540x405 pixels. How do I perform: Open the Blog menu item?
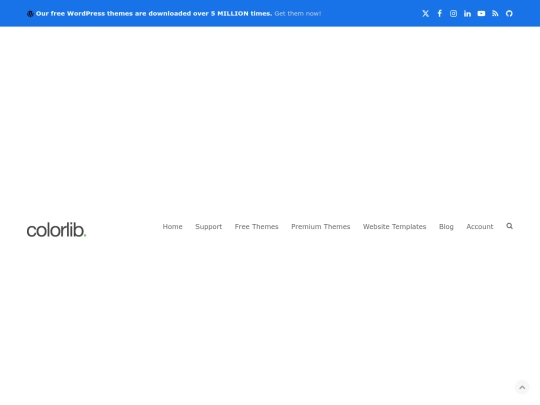click(446, 227)
